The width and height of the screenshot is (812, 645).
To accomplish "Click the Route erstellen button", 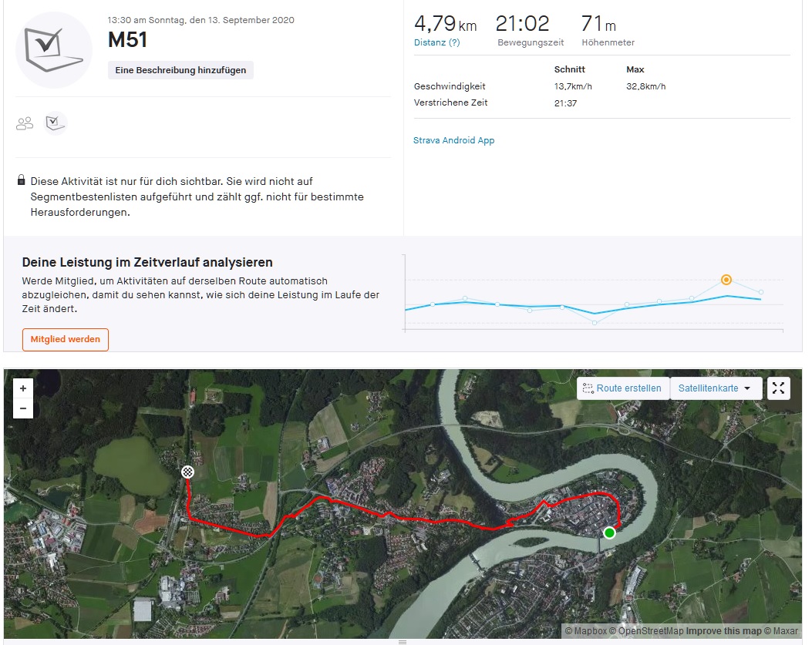I will pyautogui.click(x=622, y=388).
